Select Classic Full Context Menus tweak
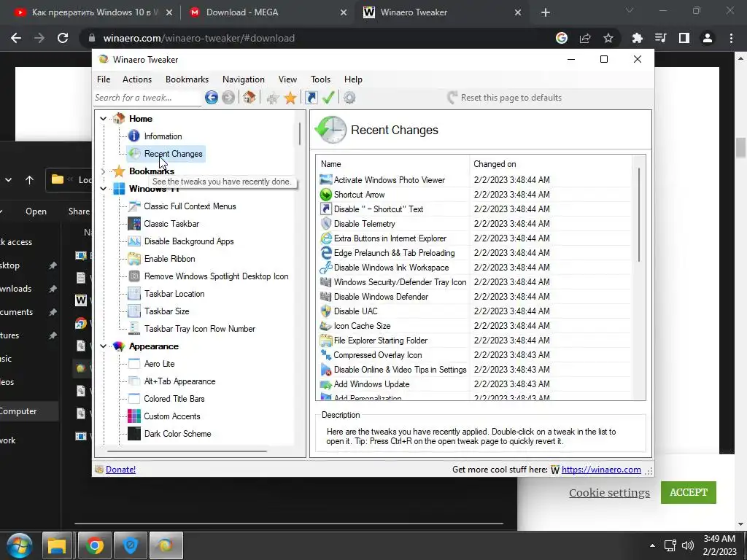The image size is (747, 560). pos(190,206)
